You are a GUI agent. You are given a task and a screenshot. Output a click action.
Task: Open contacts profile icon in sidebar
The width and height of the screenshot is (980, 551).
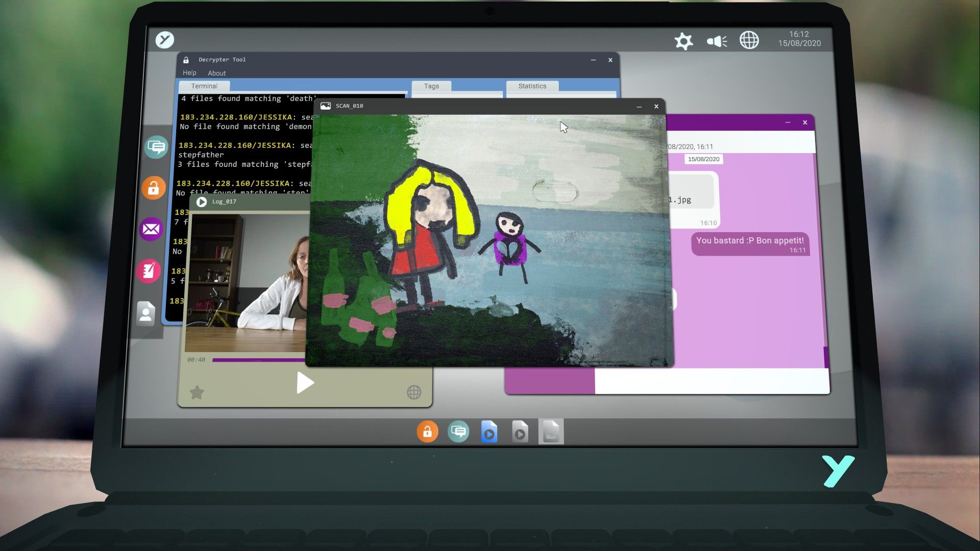(145, 313)
